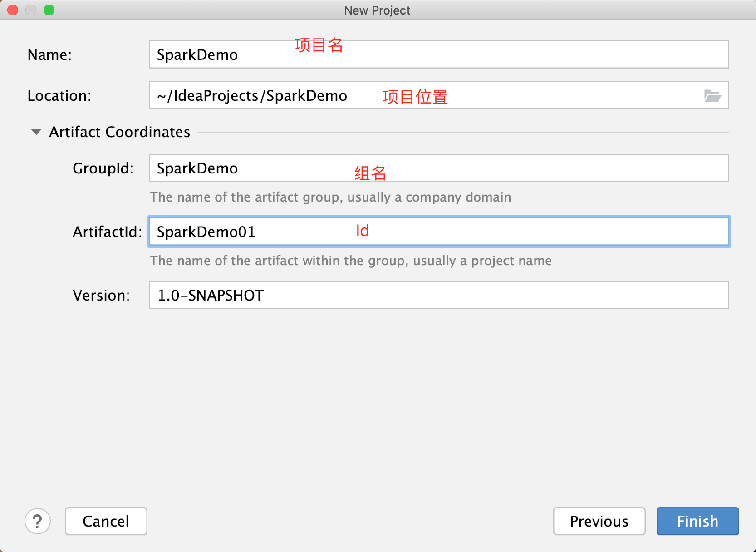Click Previous to go back a step
This screenshot has width=756, height=552.
pos(599,521)
